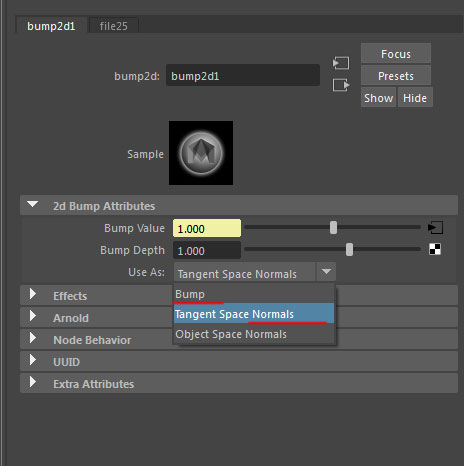Expand the UUID section
This screenshot has height=466, width=464.
coord(33,360)
